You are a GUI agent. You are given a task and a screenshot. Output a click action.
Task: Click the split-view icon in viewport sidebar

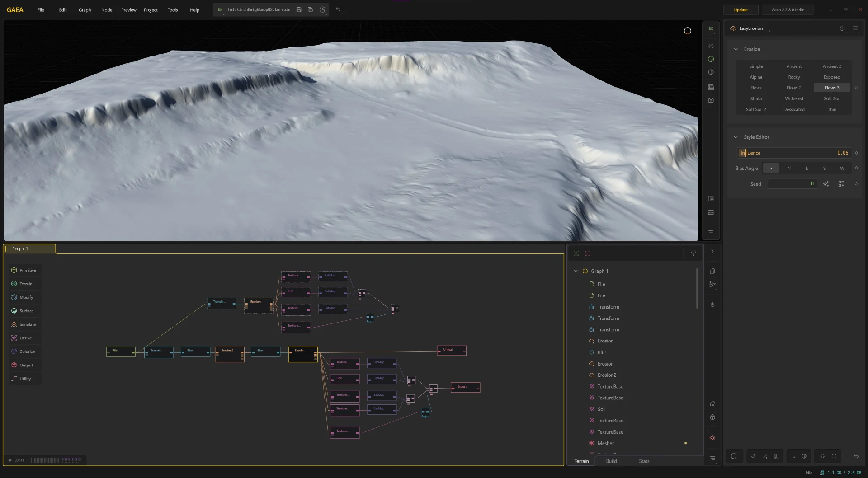pyautogui.click(x=711, y=198)
